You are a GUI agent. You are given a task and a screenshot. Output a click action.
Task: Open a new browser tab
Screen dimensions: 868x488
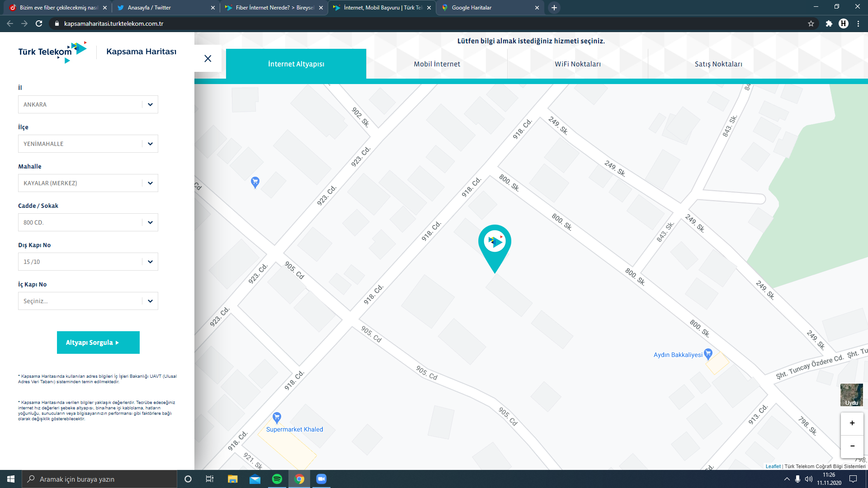554,8
